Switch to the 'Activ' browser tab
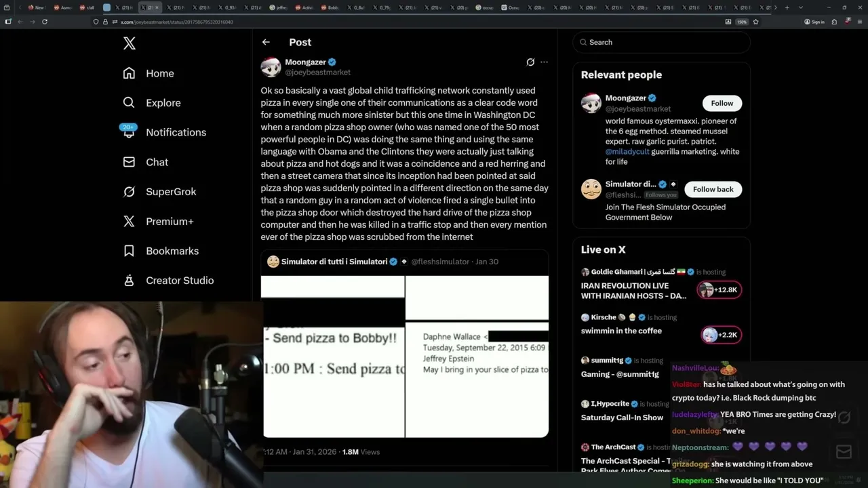 tap(304, 7)
